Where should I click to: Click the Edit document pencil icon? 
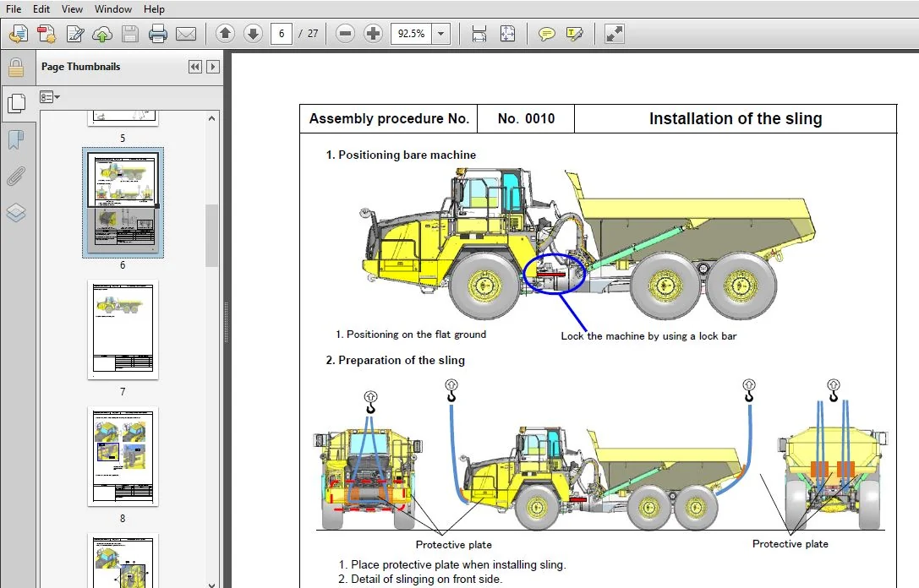click(x=75, y=34)
